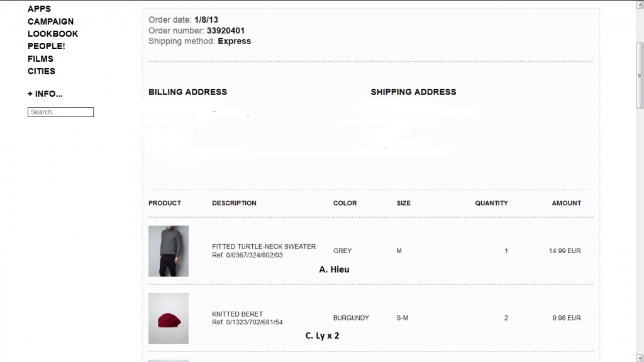Image resolution: width=644 pixels, height=362 pixels.
Task: Click into the Search input field
Action: coord(60,112)
